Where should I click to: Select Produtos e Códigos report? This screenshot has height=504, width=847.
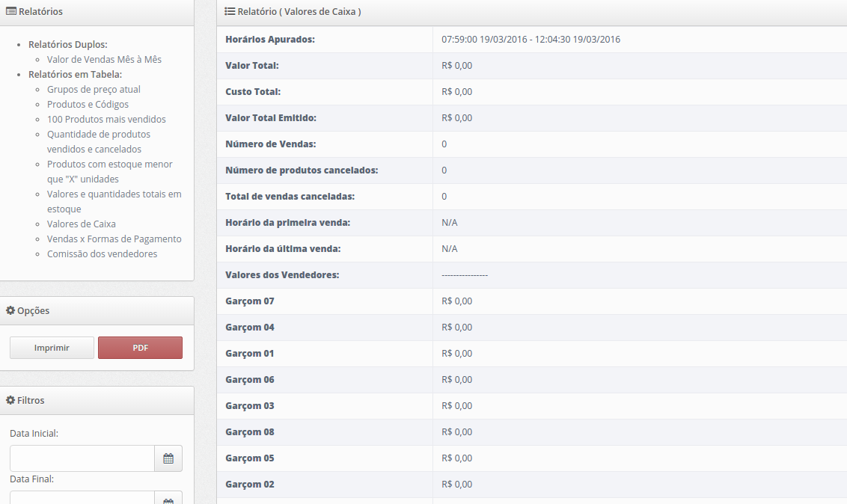(88, 104)
